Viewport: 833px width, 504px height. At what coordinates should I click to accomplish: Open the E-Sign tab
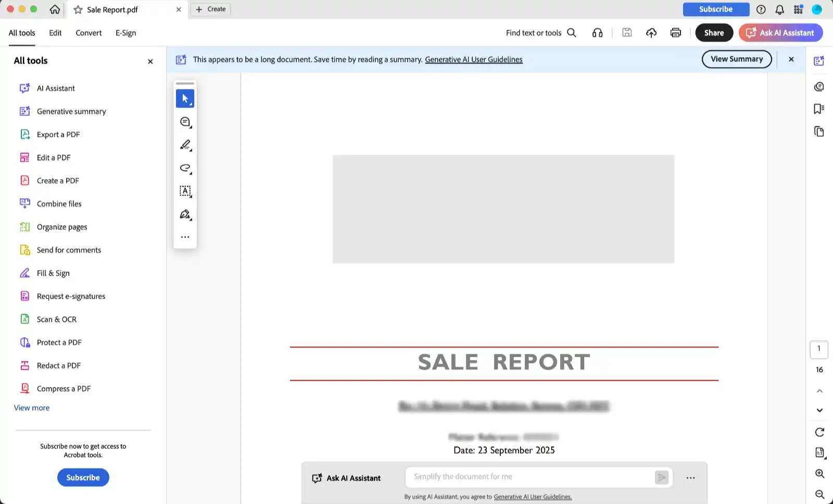point(125,33)
